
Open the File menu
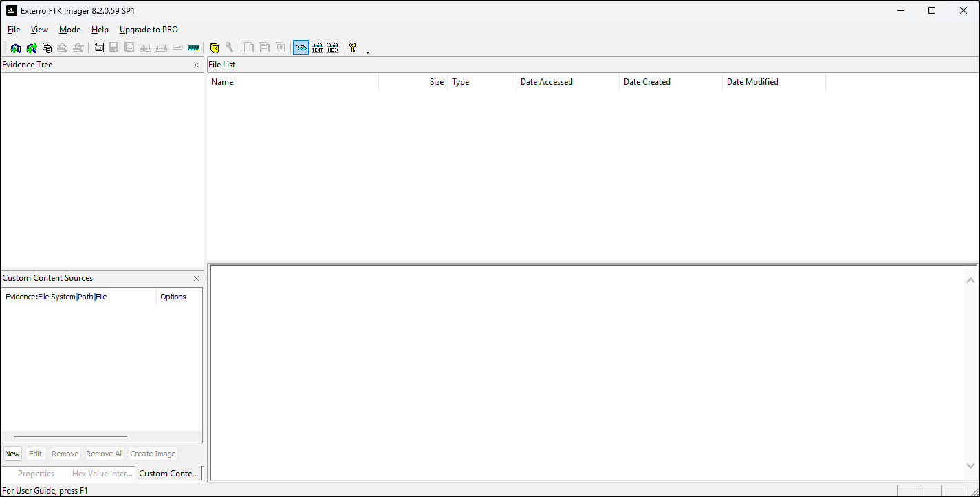pyautogui.click(x=14, y=30)
